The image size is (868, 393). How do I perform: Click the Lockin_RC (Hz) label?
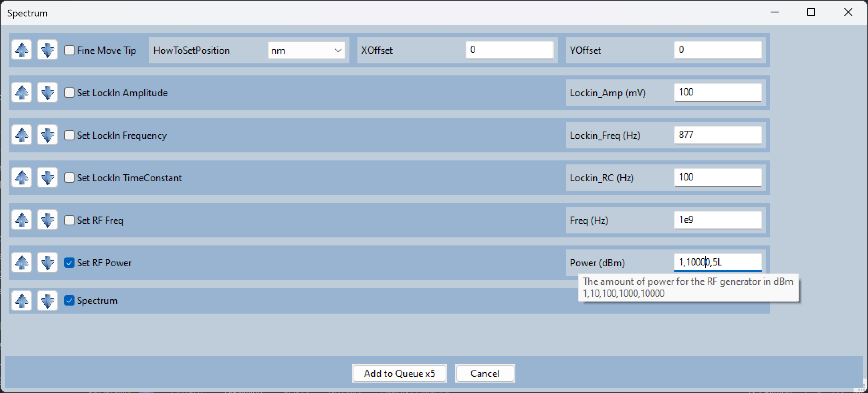point(602,178)
